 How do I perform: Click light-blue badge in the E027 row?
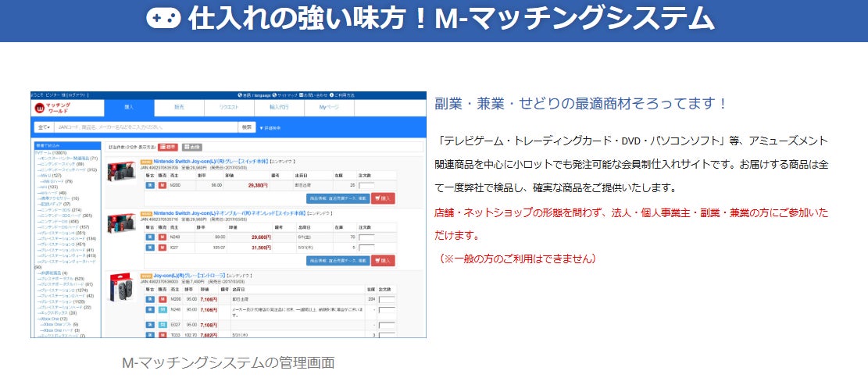pos(163,324)
